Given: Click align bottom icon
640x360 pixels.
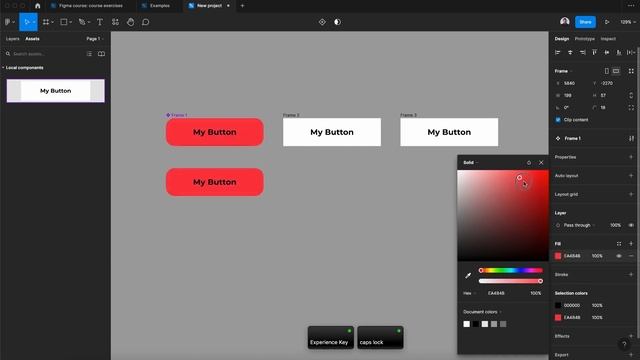Looking at the screenshot, I should tap(619, 52).
